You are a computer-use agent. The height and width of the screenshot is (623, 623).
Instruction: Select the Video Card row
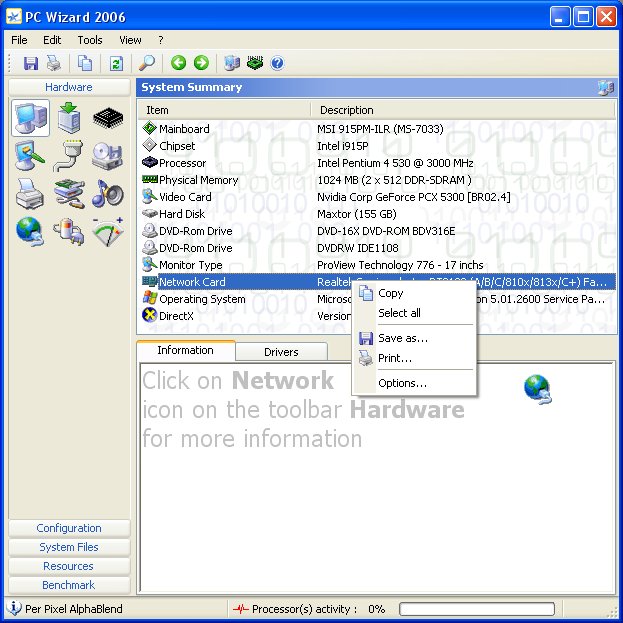point(377,197)
